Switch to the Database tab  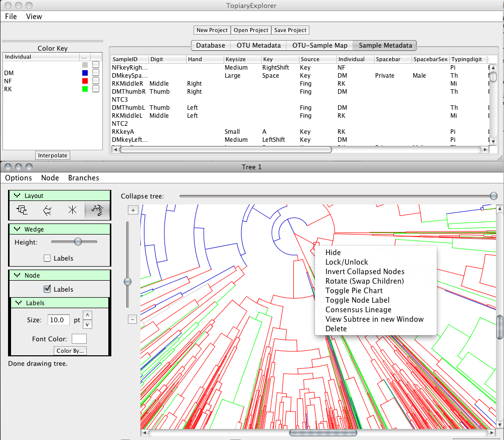tap(211, 45)
